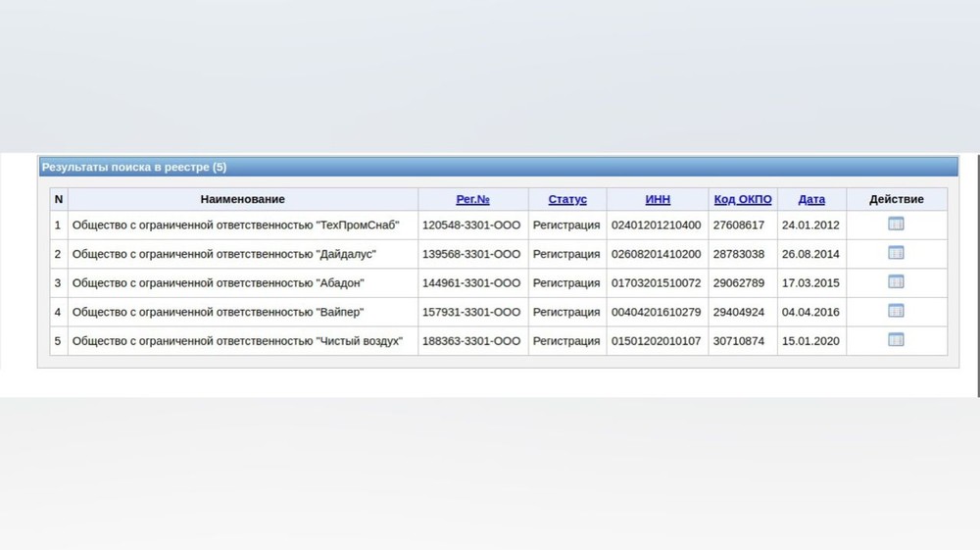
Task: Sort results by Рег.№ column
Action: click(472, 199)
